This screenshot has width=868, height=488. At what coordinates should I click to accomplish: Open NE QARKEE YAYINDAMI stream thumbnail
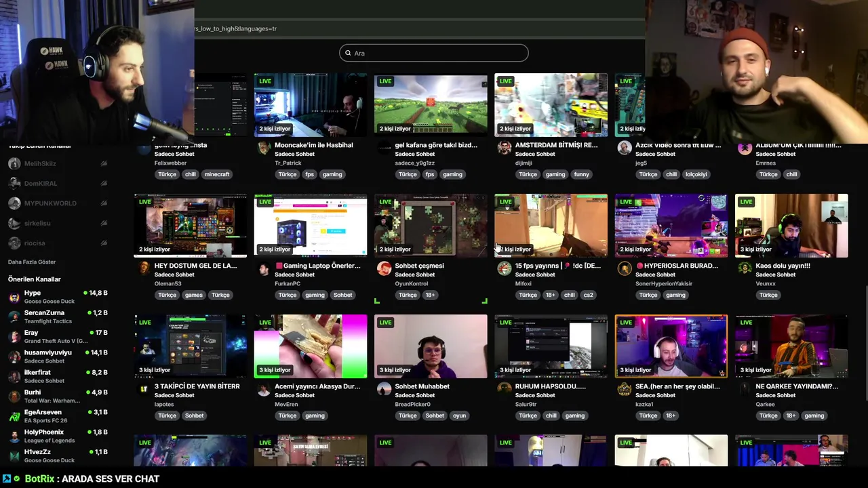click(791, 346)
